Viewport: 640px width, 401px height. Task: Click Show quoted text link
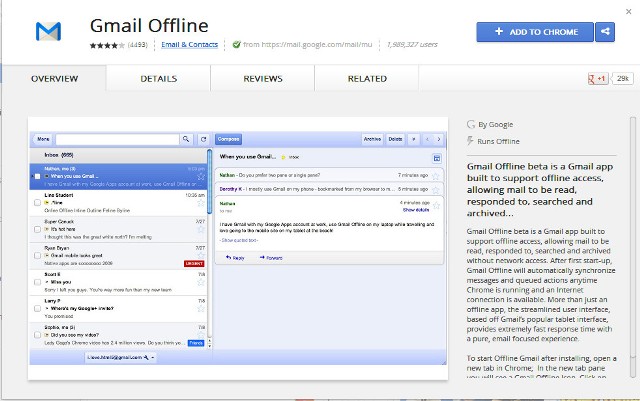(x=239, y=240)
